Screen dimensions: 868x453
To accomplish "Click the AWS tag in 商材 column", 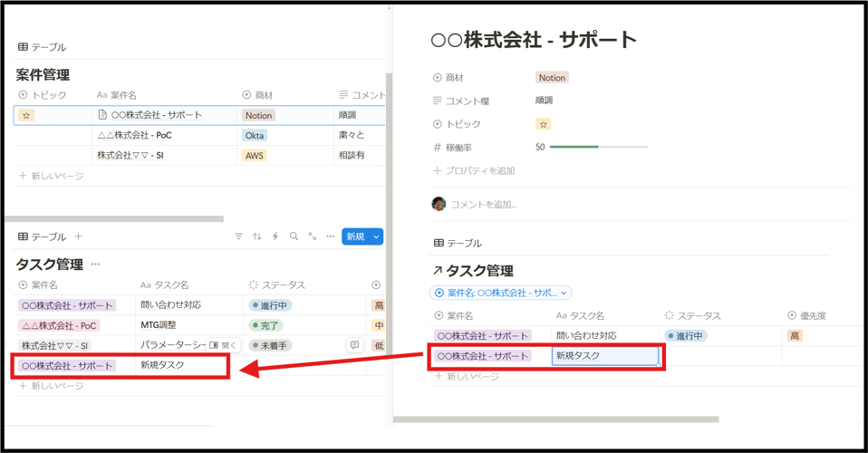I will tap(254, 156).
